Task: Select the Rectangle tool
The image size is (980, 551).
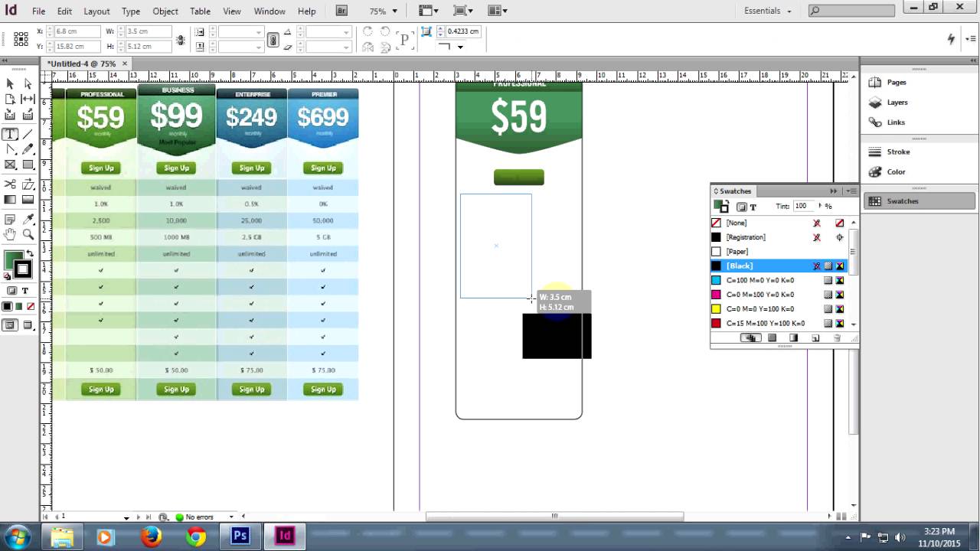Action: click(28, 165)
